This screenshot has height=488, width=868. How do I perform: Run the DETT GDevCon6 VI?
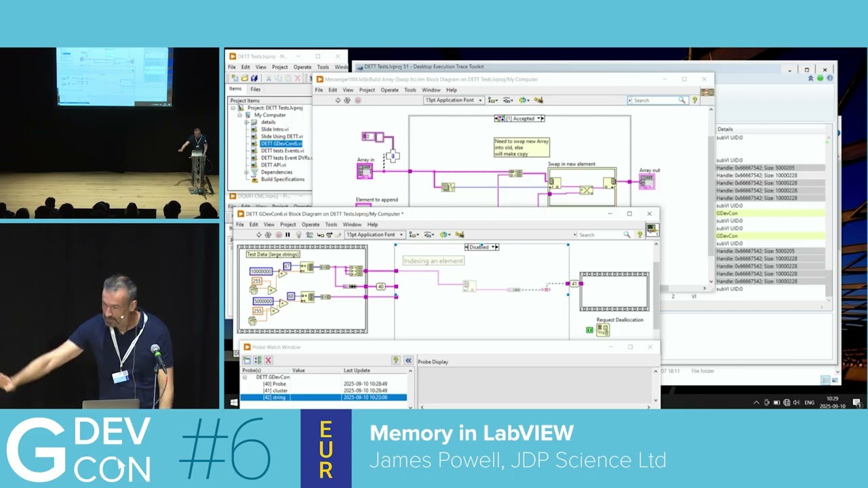pyautogui.click(x=258, y=235)
